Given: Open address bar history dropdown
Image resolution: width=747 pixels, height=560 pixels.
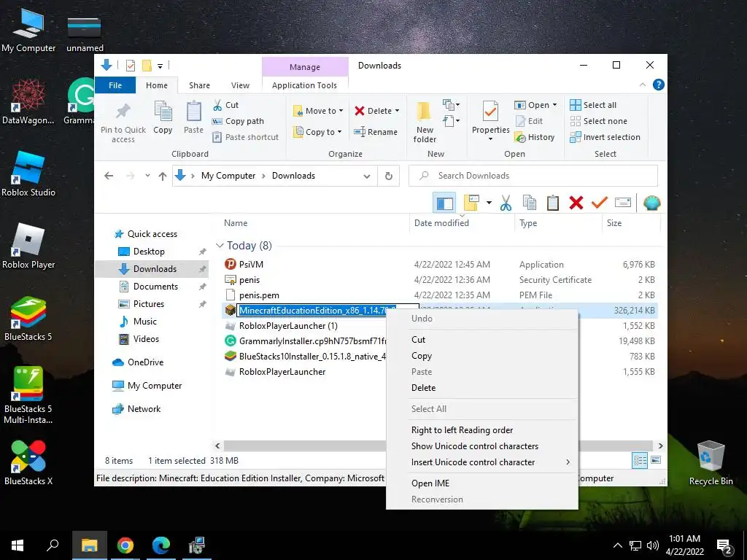Looking at the screenshot, I should pyautogui.click(x=366, y=176).
